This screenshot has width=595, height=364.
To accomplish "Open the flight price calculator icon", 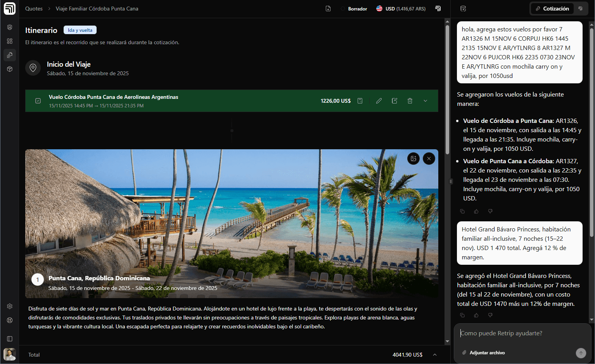I will pos(360,101).
